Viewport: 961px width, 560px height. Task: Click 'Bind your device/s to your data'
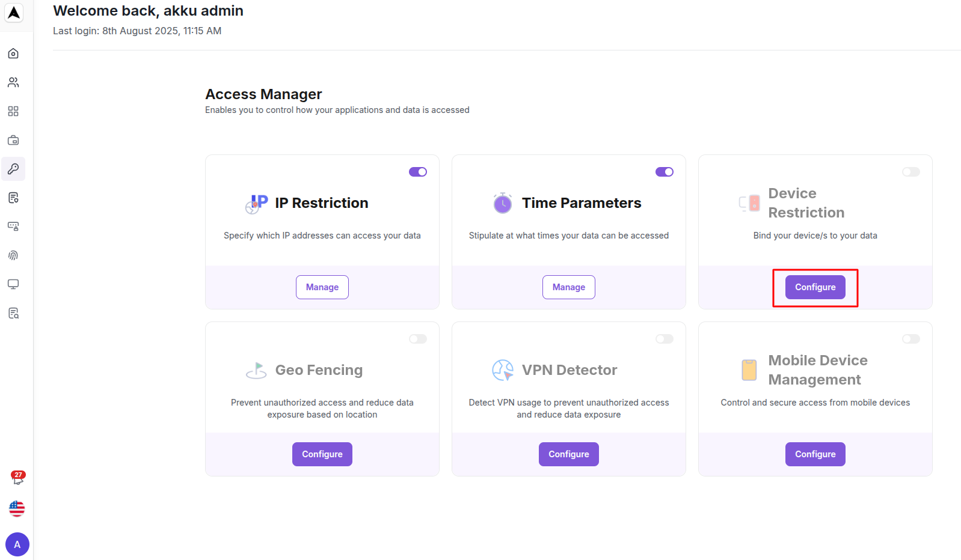pyautogui.click(x=815, y=236)
